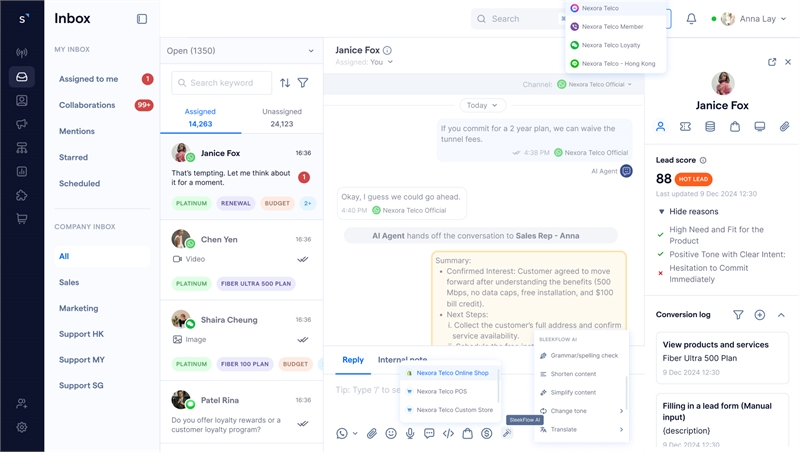
Task: Open the Support HK company inbox
Action: point(82,334)
